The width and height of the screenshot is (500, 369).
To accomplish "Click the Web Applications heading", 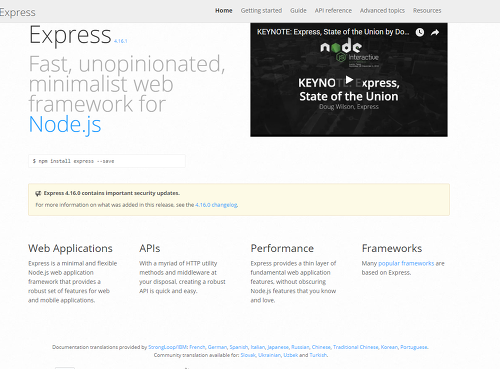I will (x=70, y=248).
